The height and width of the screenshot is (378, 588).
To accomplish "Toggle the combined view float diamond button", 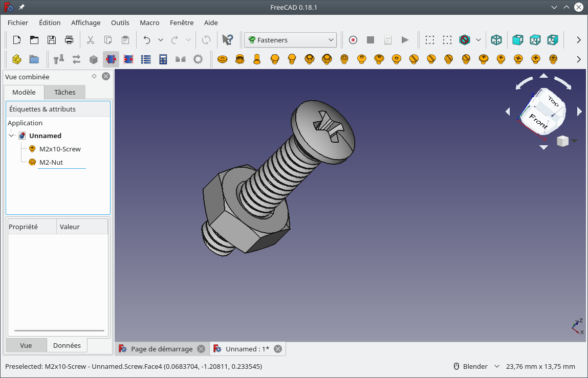I will tap(94, 76).
